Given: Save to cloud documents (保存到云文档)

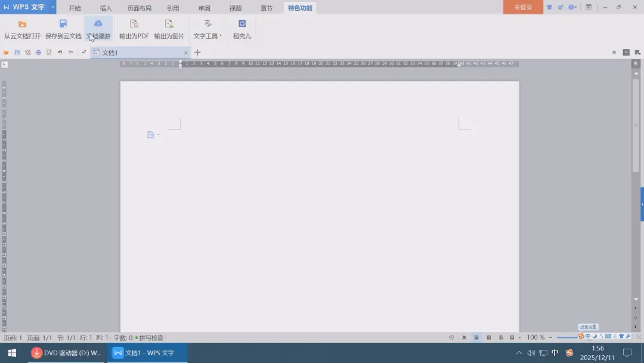Looking at the screenshot, I should tap(63, 29).
